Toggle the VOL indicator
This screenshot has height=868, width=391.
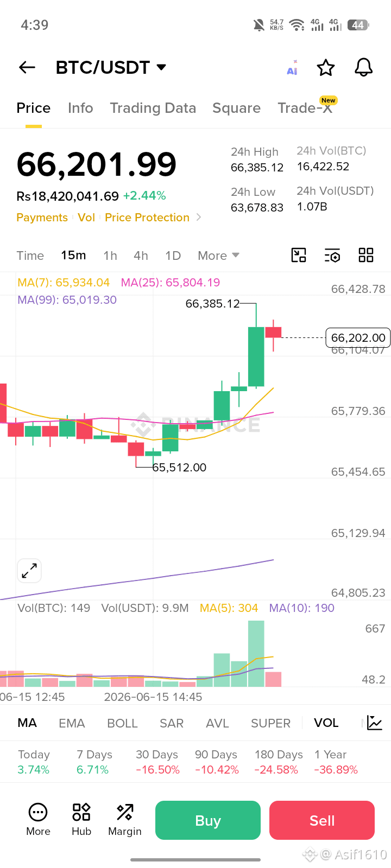click(x=326, y=723)
